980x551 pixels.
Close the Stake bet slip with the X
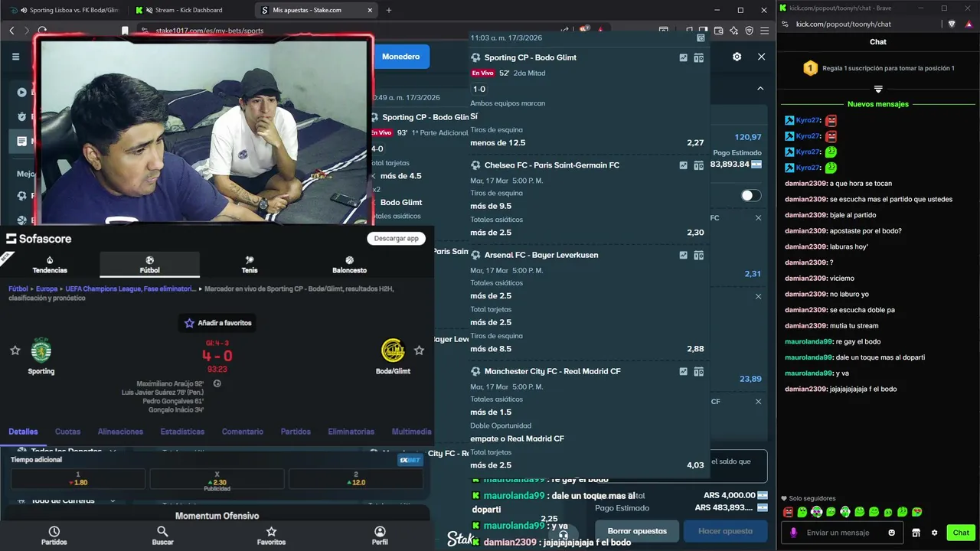761,57
